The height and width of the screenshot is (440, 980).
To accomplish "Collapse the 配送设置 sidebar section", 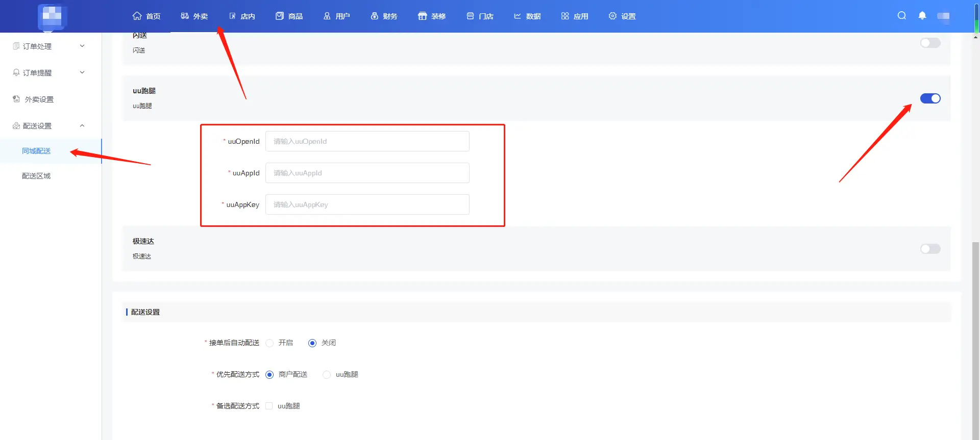I will tap(49, 126).
